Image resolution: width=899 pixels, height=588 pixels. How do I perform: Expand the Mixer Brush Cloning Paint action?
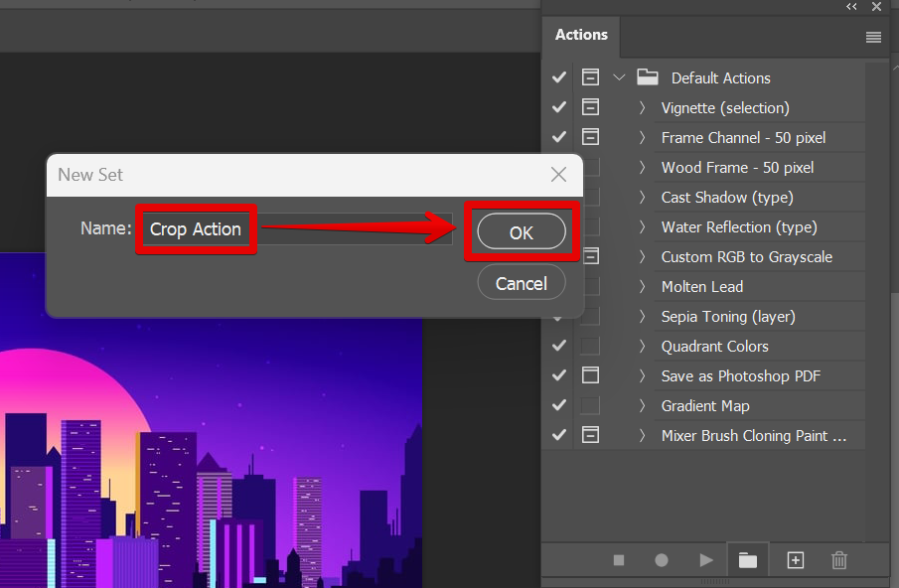pyautogui.click(x=642, y=436)
